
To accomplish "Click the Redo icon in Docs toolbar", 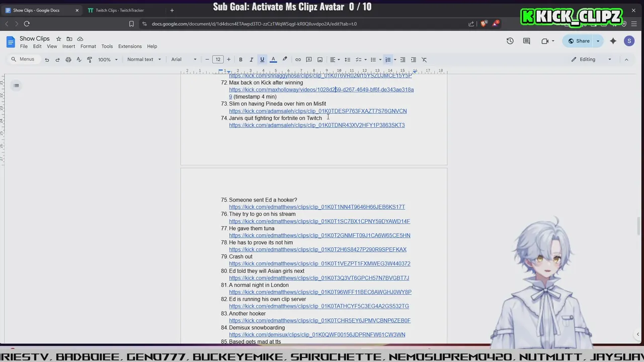I will click(x=57, y=59).
